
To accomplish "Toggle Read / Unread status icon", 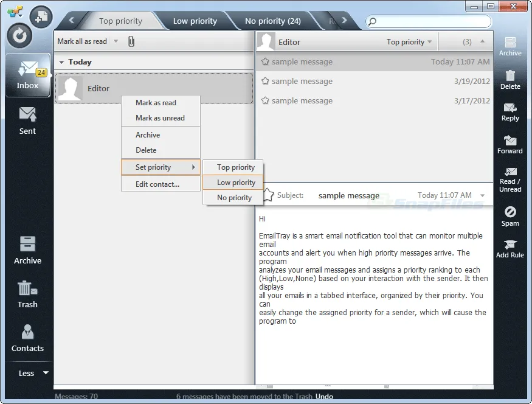I will pos(510,172).
